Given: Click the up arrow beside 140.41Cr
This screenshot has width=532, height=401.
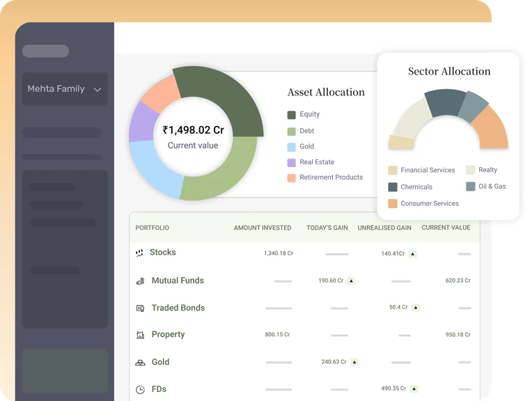Looking at the screenshot, I should (412, 254).
